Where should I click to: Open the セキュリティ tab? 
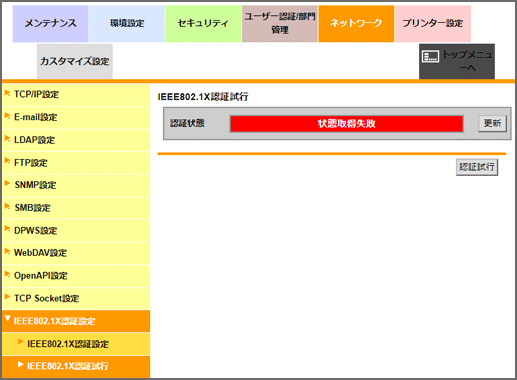[x=203, y=23]
